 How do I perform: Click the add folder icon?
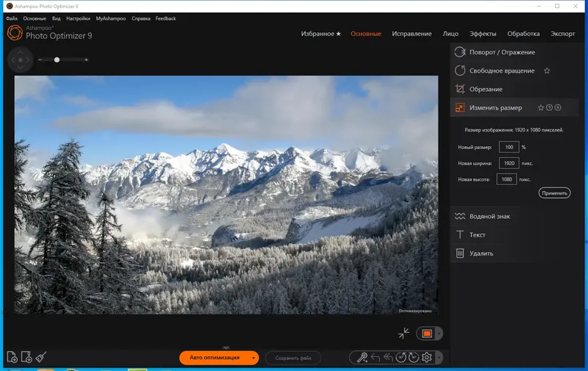point(26,357)
